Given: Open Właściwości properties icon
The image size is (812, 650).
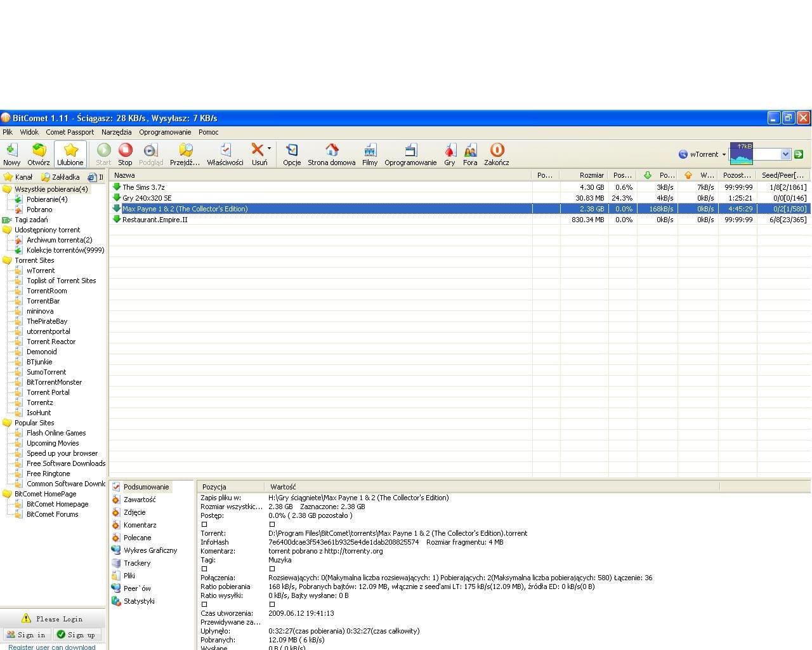Looking at the screenshot, I should [x=225, y=154].
